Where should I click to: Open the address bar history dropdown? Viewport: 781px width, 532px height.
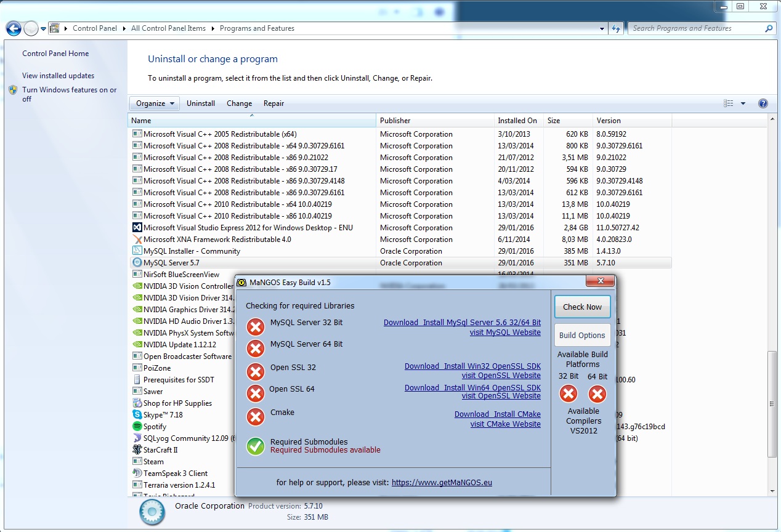pos(602,28)
